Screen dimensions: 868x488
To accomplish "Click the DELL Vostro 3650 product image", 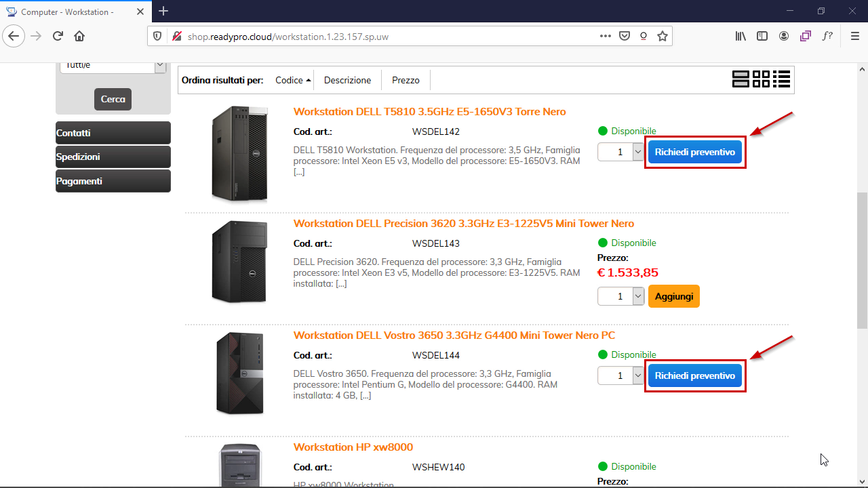I will click(x=240, y=373).
